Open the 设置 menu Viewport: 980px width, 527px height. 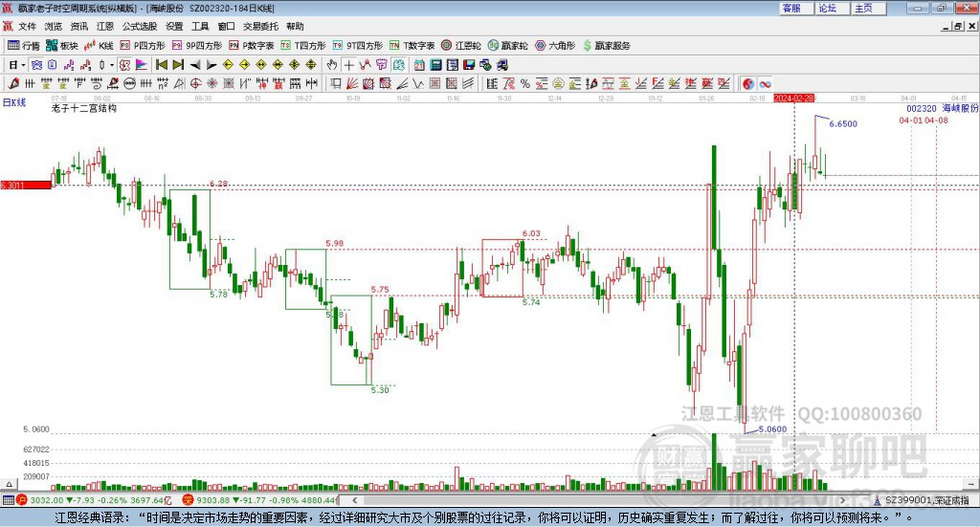click(174, 26)
